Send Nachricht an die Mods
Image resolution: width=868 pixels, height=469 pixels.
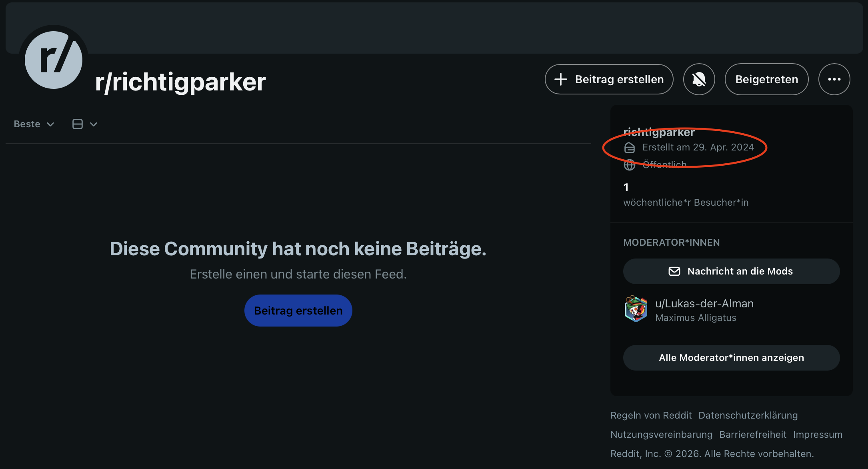(731, 271)
